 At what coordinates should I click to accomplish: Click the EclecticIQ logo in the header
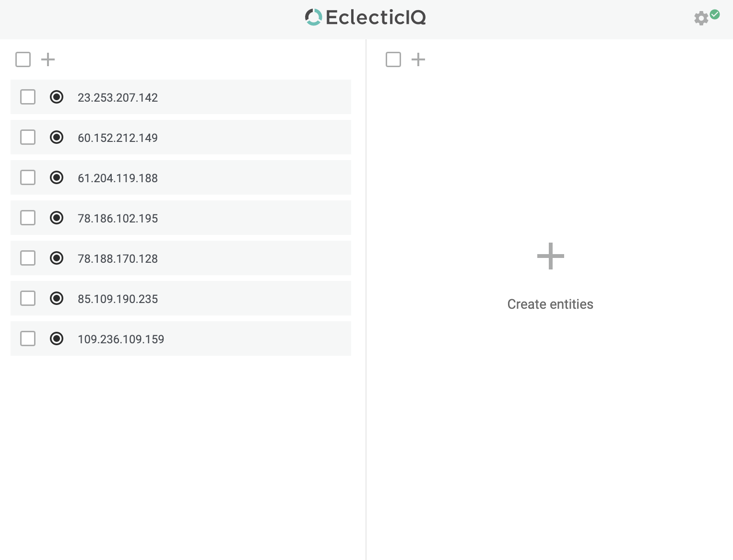(x=365, y=17)
